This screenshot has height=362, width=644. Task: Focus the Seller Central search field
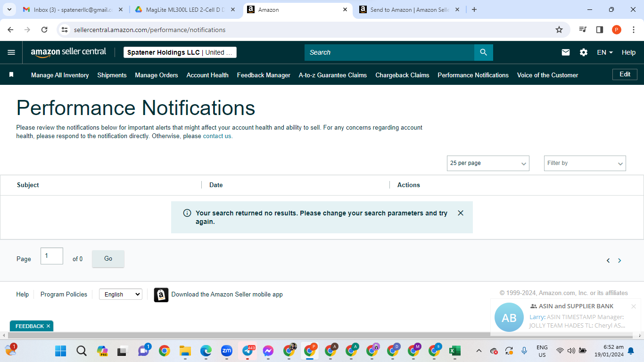coord(389,52)
